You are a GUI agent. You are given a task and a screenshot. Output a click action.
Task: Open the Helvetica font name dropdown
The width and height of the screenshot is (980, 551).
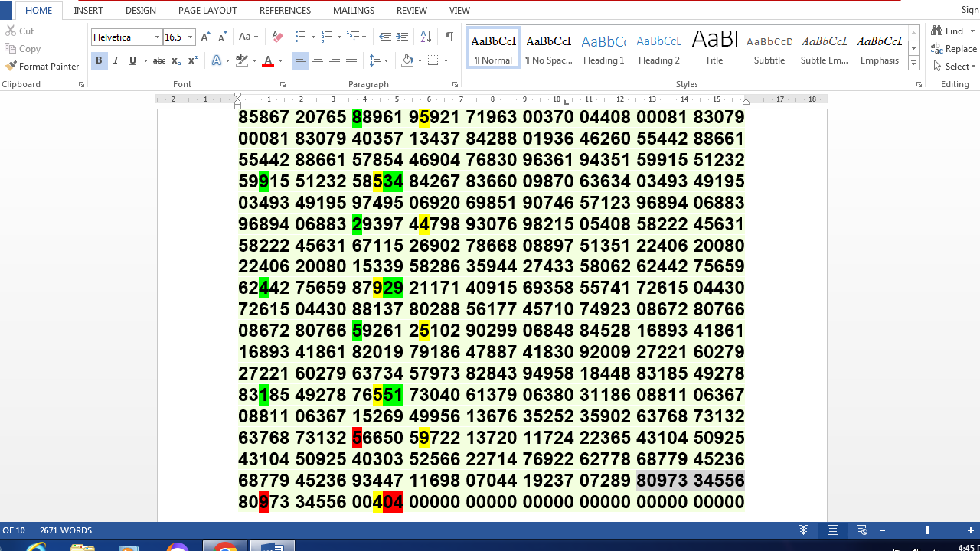coord(157,37)
